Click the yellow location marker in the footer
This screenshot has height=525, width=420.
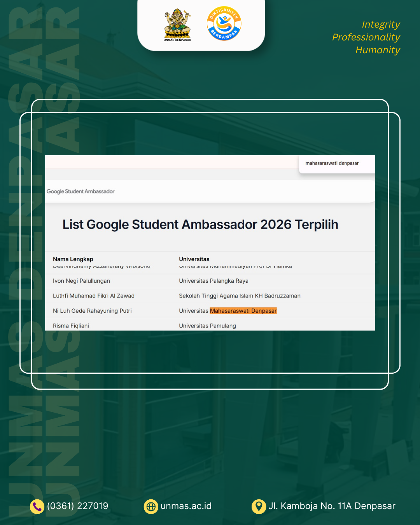[x=258, y=506]
